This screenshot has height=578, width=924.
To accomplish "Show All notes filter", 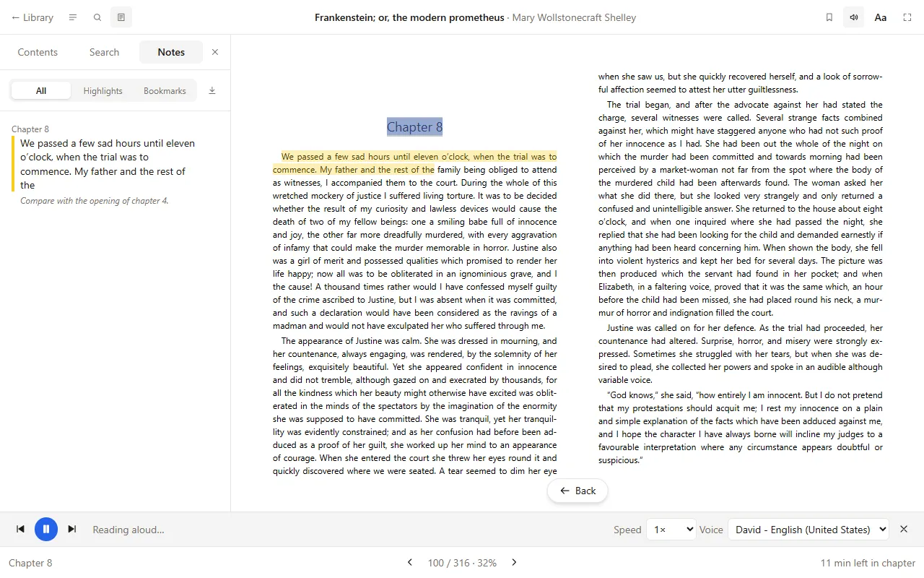I will [x=41, y=90].
